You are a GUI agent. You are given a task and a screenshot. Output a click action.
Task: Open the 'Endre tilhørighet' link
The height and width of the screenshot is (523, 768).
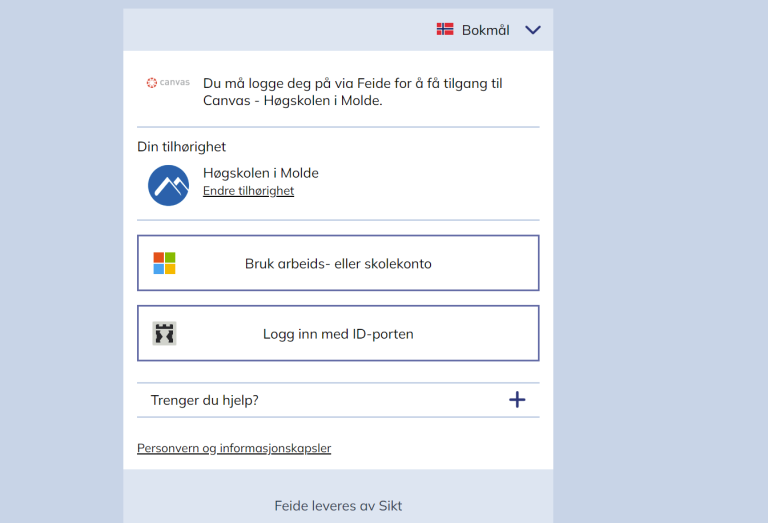(x=248, y=191)
